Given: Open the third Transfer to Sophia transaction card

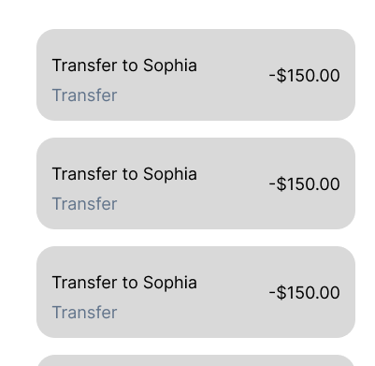Looking at the screenshot, I should (196, 292).
